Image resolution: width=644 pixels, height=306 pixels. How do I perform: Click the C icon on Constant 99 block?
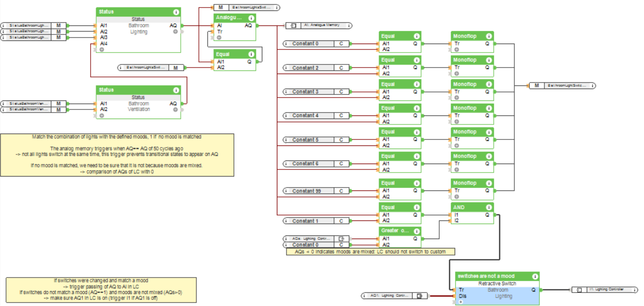click(341, 190)
